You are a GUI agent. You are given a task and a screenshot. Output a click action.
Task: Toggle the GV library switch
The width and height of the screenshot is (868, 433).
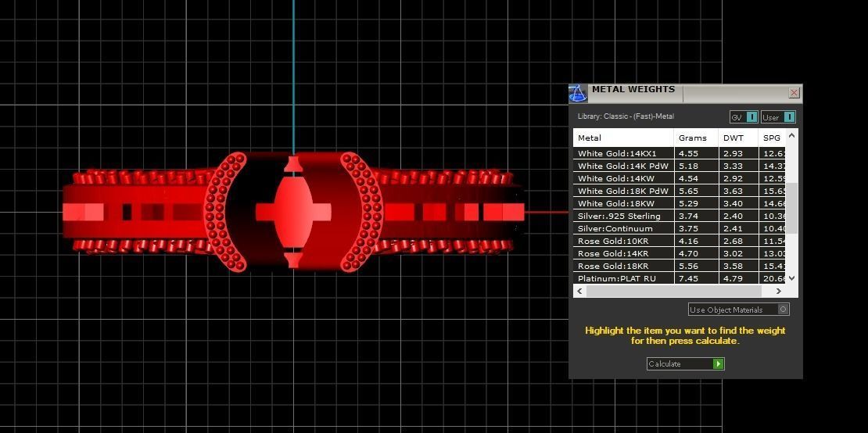point(744,117)
